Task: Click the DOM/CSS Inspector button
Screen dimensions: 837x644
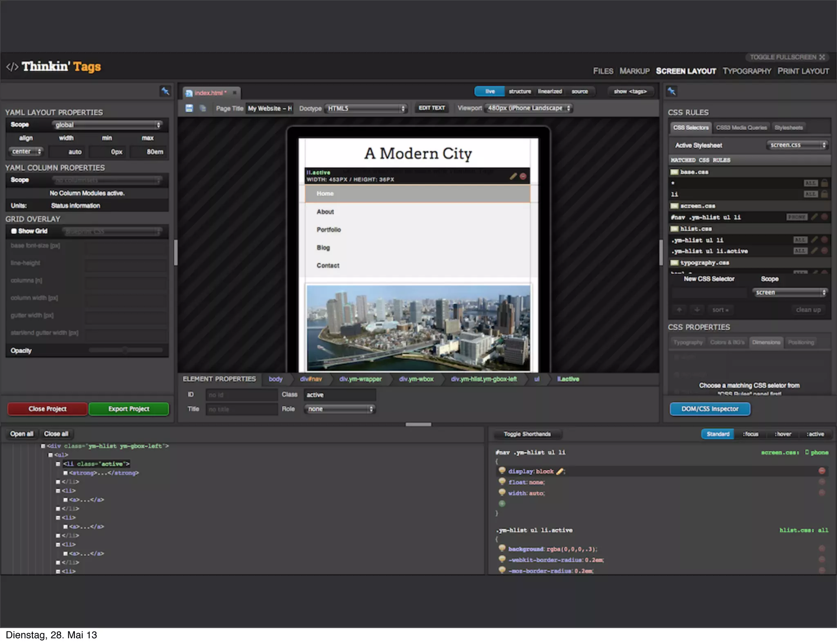Action: pyautogui.click(x=709, y=409)
